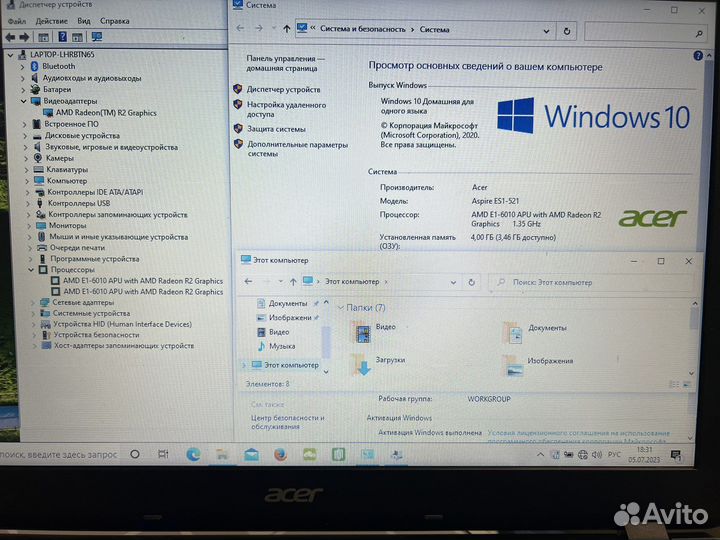Image resolution: width=720 pixels, height=540 pixels.
Task: Click the search field in System window
Action: [x=646, y=32]
